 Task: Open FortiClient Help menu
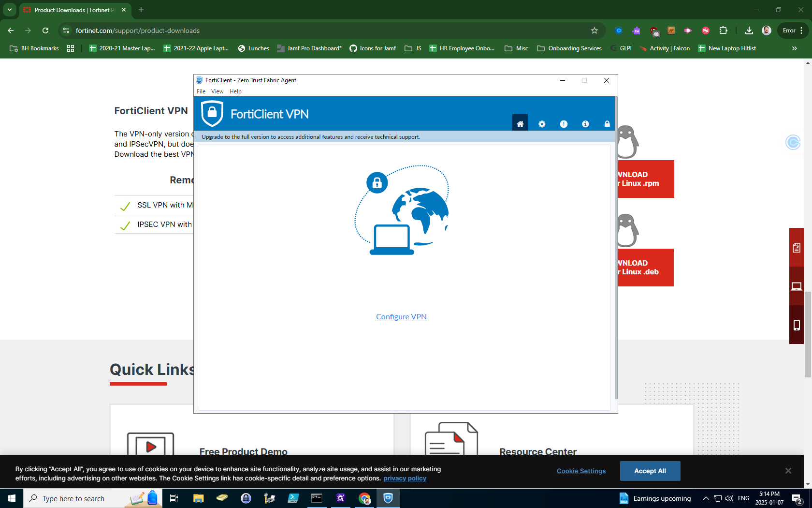click(235, 91)
